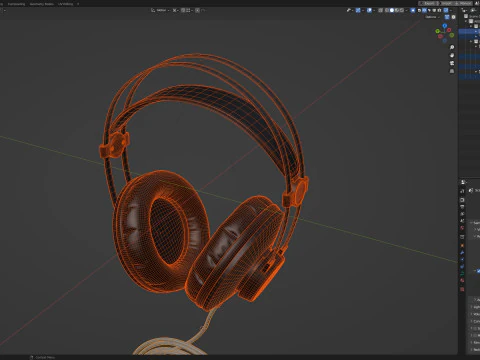This screenshot has height=360, width=480.
Task: Select Scene Collection in the outliner
Action: point(473,16)
